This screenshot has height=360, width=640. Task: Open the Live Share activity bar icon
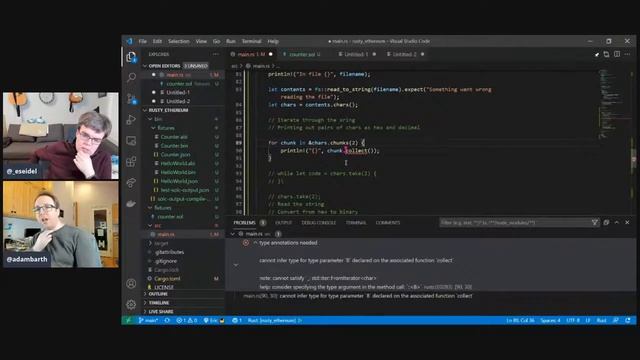click(131, 182)
